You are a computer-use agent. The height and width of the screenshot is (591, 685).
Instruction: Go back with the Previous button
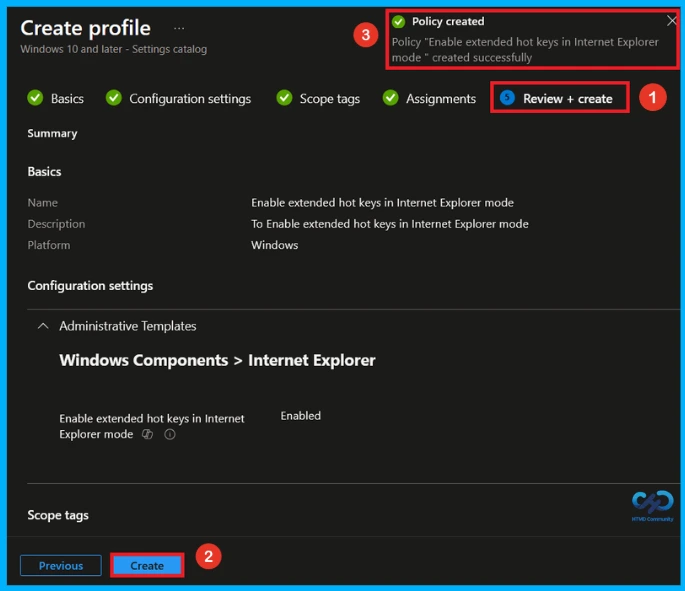(61, 566)
